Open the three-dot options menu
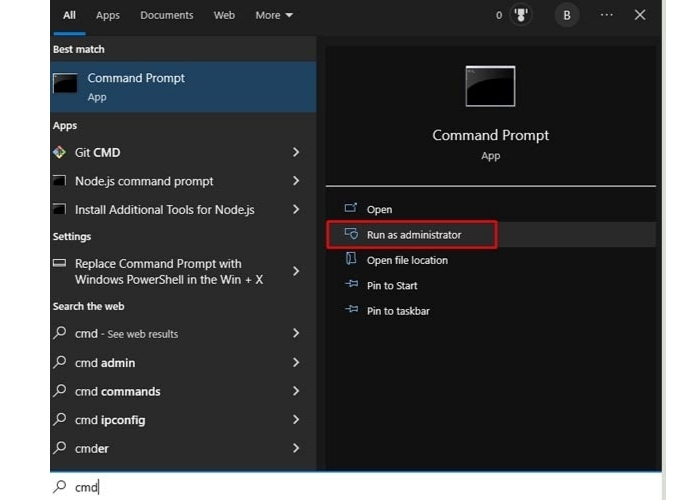Viewport: 700px width, 500px height. coord(606,15)
